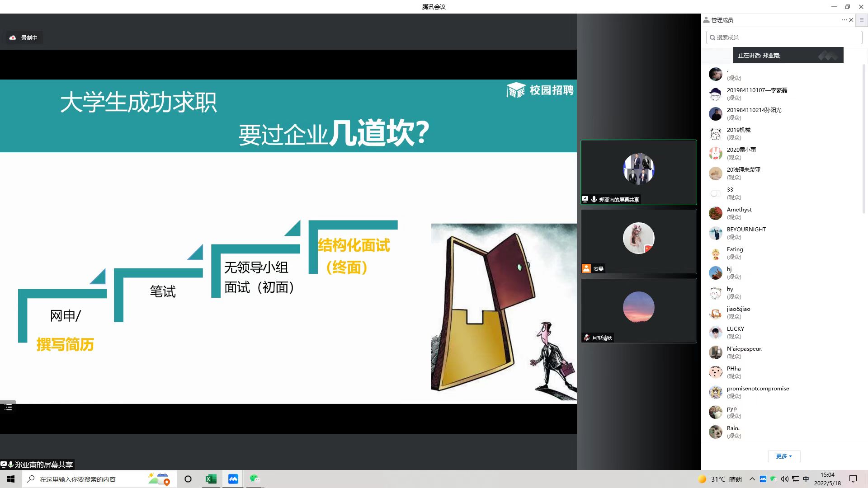
Task: Open WeChat from the taskbar
Action: [255, 479]
